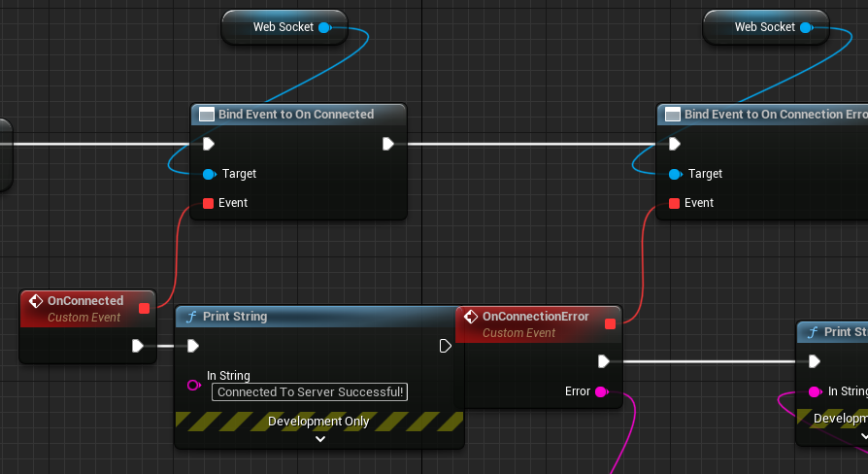Click Event pin on Bind Event to On Connection Error
868x474 pixels.
pos(674,203)
